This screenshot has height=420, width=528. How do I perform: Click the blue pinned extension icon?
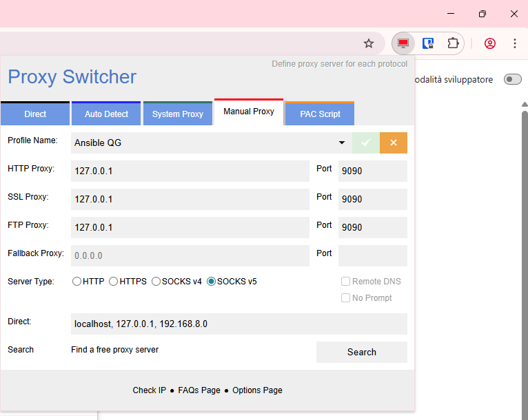428,43
